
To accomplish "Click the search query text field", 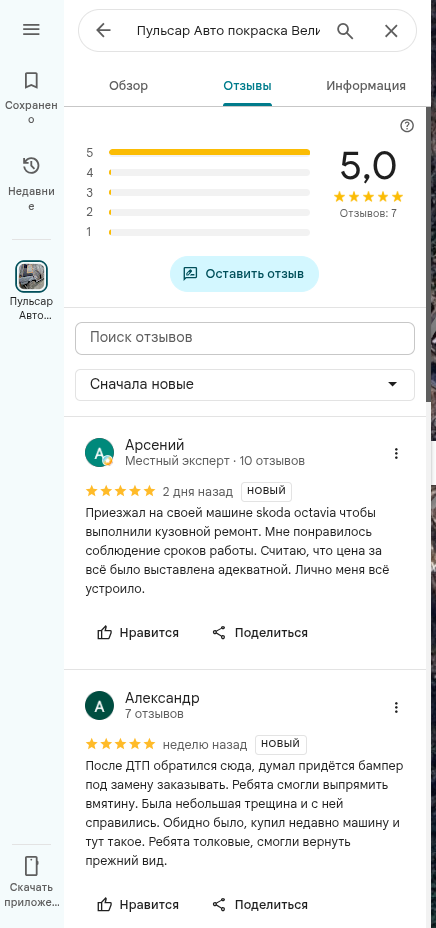I will click(x=228, y=31).
